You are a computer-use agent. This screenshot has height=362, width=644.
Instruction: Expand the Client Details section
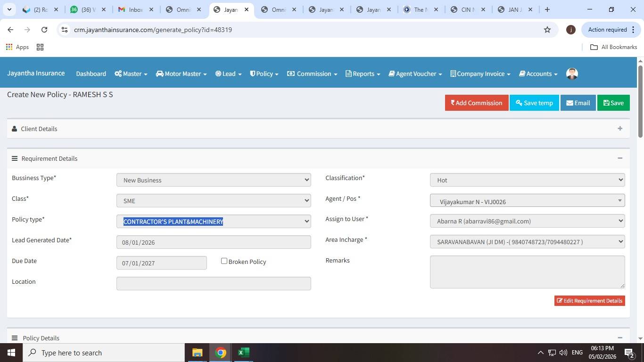619,129
